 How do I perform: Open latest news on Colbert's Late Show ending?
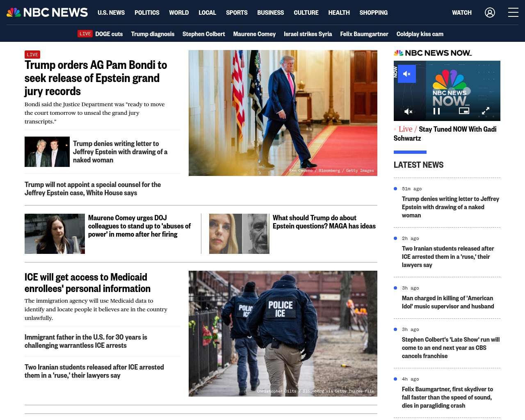point(451,348)
